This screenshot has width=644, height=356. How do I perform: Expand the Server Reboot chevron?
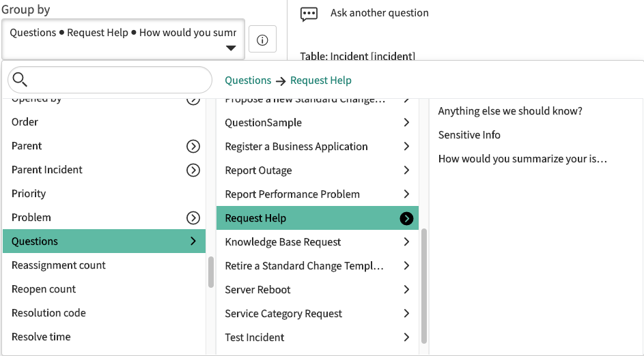(x=406, y=290)
